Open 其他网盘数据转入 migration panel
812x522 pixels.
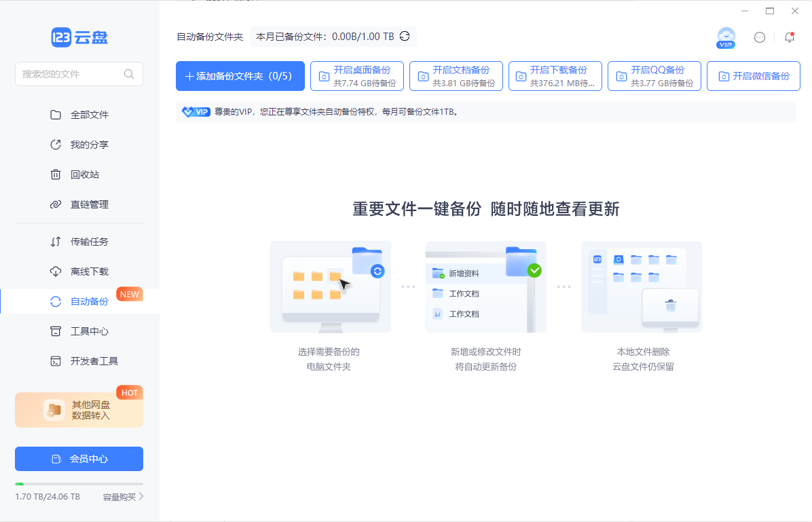click(x=79, y=410)
